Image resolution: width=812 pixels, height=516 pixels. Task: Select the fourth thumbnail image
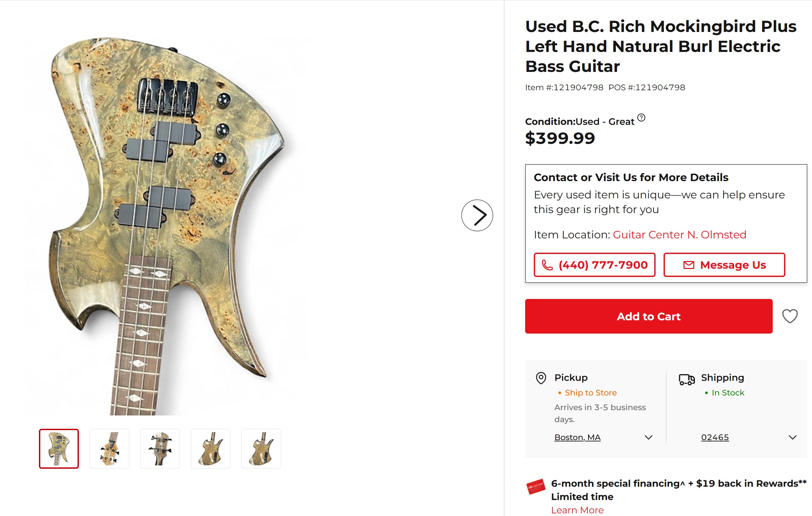(x=211, y=448)
